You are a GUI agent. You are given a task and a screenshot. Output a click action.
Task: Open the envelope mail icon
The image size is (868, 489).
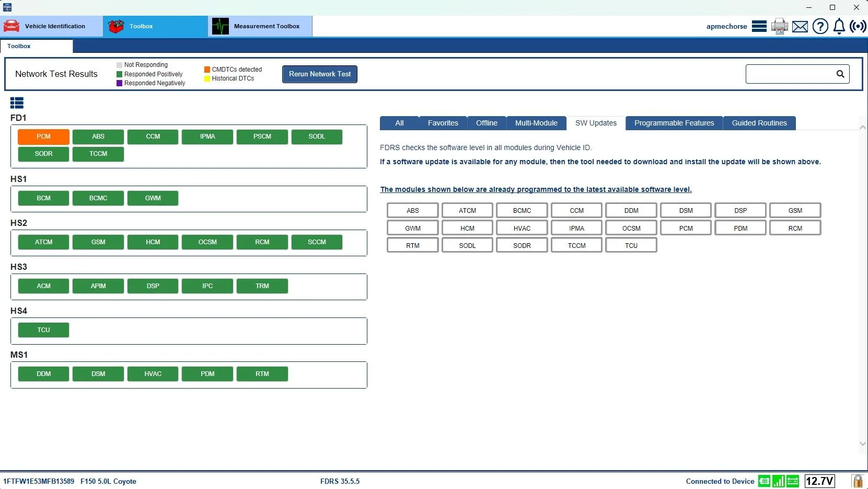tap(800, 27)
